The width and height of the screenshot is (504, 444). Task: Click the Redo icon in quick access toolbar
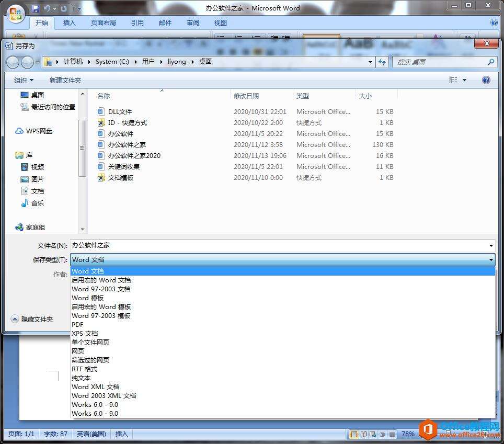tap(64, 9)
